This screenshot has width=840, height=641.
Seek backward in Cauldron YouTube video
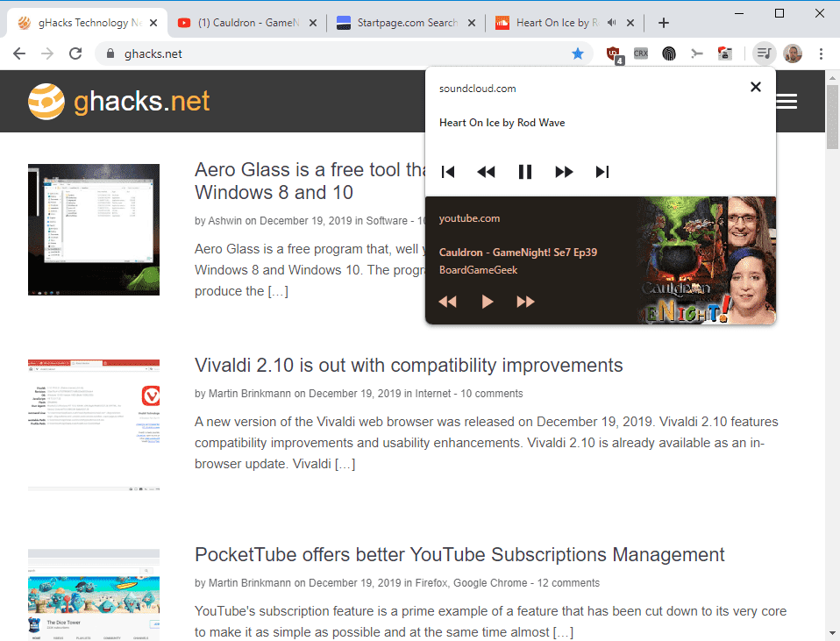pos(447,302)
